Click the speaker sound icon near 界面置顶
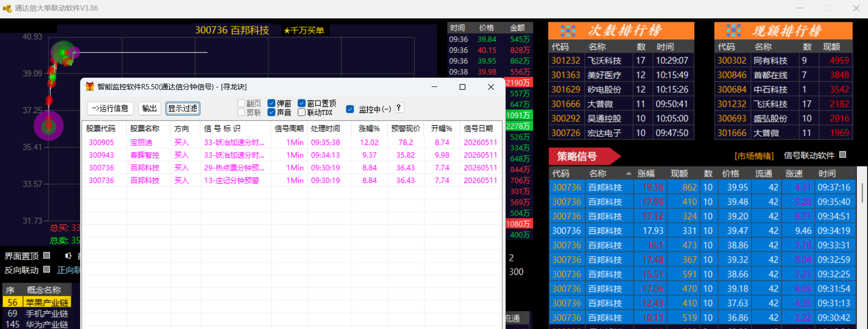This screenshot has height=329, width=868. coord(68,256)
